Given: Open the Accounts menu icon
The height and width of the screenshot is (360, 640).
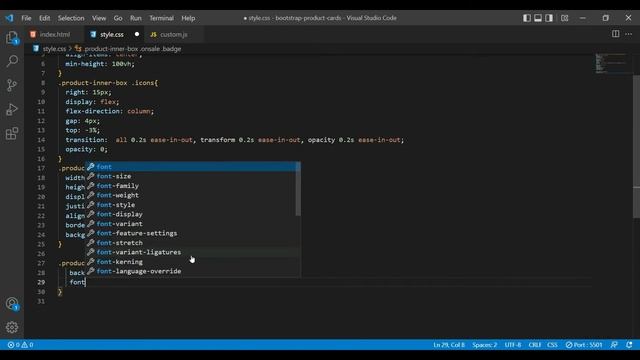Looking at the screenshot, I should tap(12, 304).
